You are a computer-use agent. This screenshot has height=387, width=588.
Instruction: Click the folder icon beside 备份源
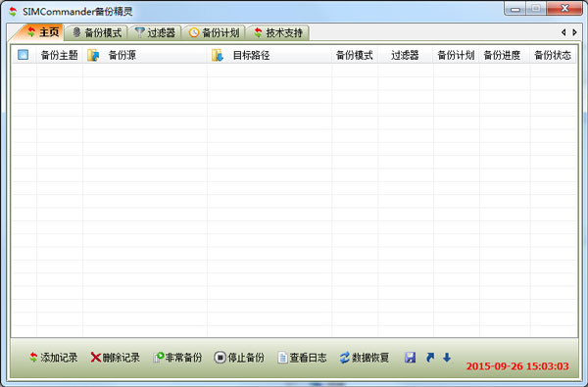pos(93,55)
